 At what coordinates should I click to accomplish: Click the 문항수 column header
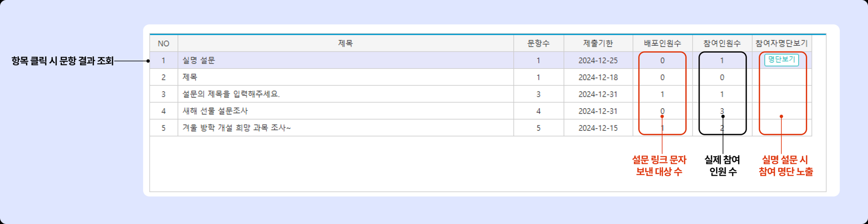pyautogui.click(x=538, y=43)
